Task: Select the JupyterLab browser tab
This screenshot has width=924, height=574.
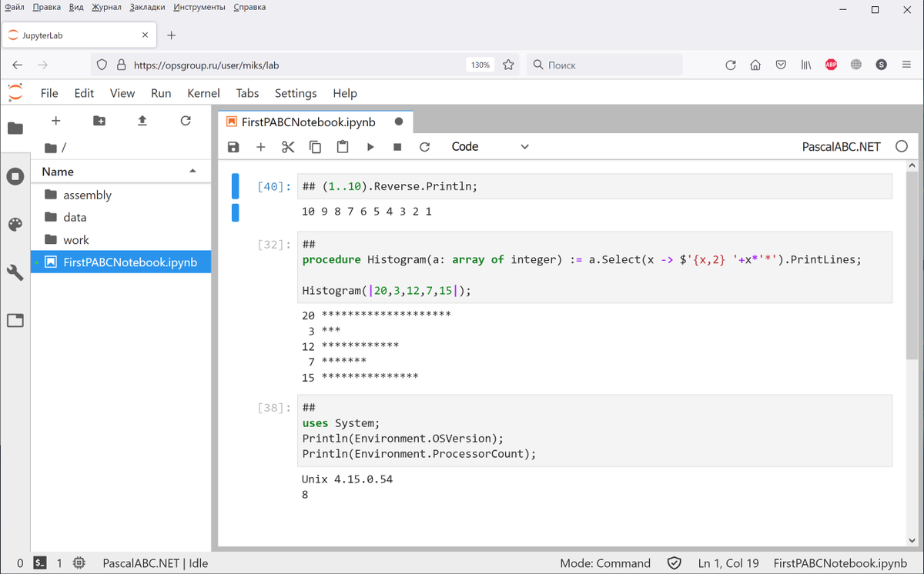Action: (79, 35)
